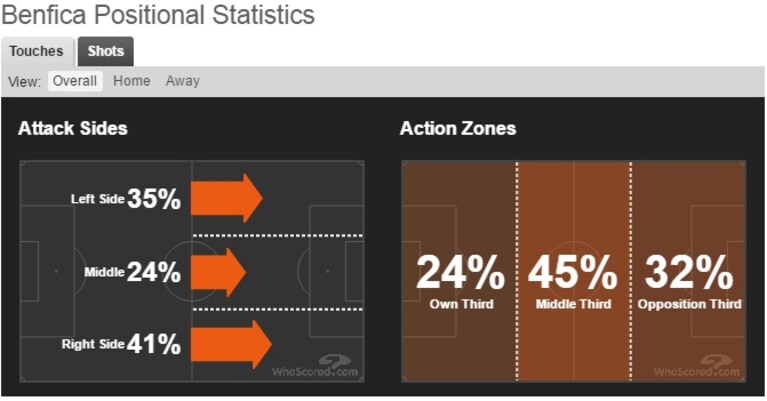Select the Overall view option

pos(75,81)
